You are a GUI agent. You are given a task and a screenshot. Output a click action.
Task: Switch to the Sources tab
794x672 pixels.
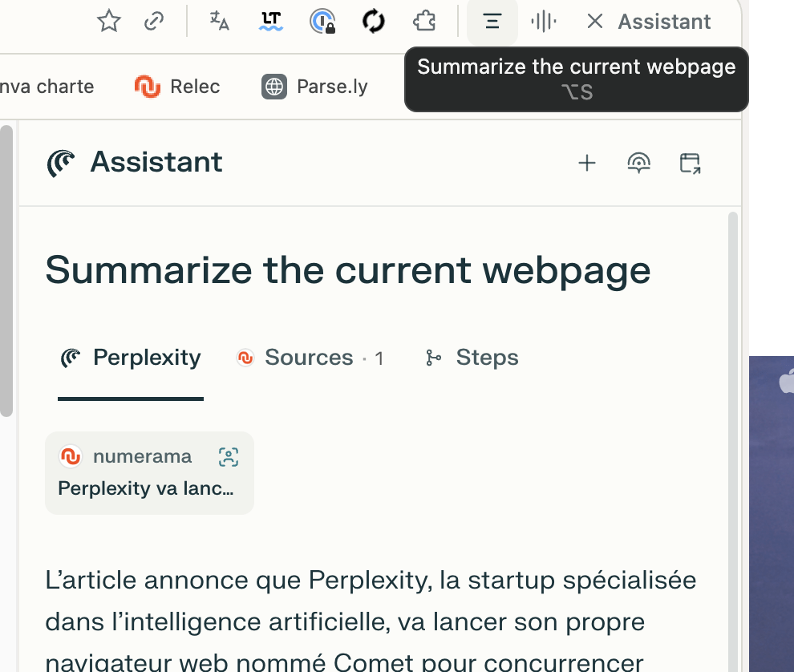point(310,358)
